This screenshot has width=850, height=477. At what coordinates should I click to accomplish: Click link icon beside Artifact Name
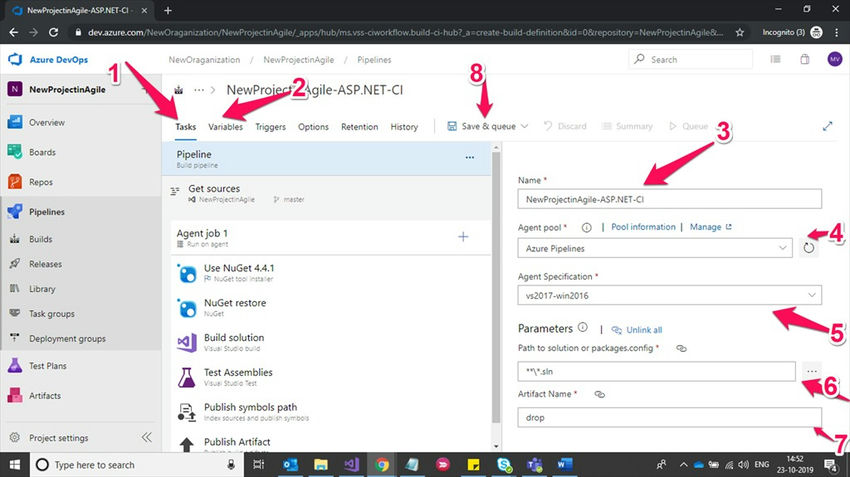coord(599,395)
